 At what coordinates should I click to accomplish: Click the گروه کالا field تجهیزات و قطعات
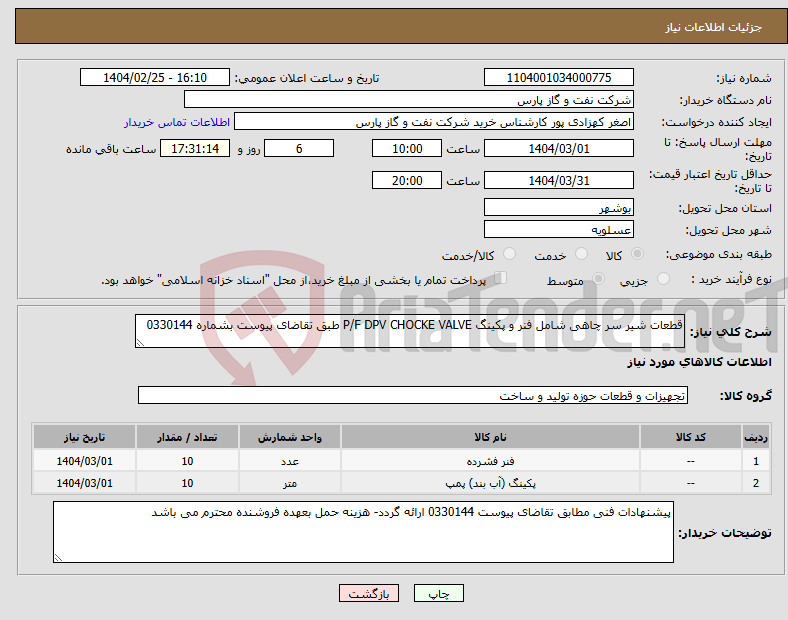coord(413,395)
